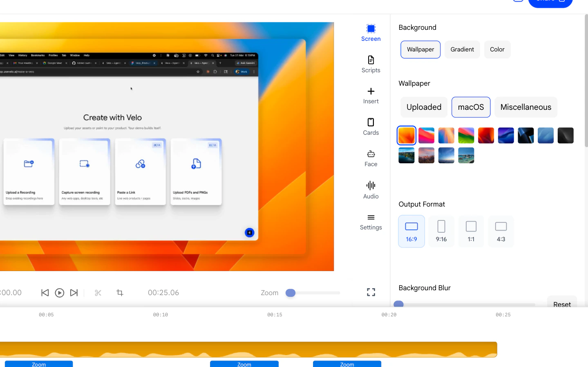Select the 4:3 output format
The image size is (588, 367).
(x=501, y=231)
